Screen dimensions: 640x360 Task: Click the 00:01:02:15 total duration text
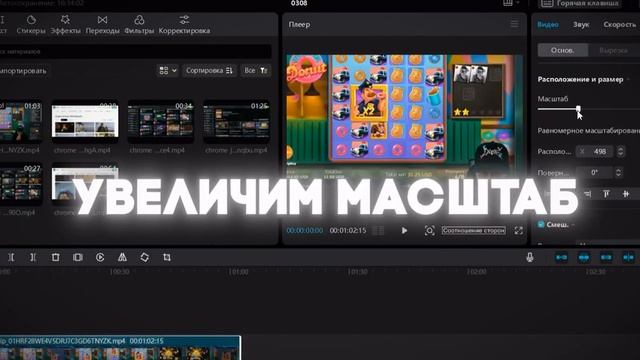tap(348, 231)
